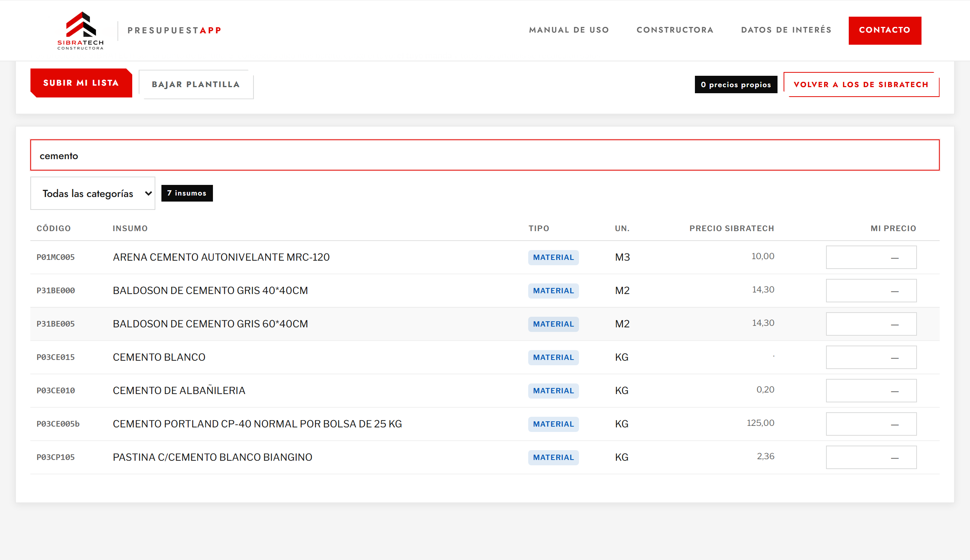Go to the Constructora menu item

(675, 30)
